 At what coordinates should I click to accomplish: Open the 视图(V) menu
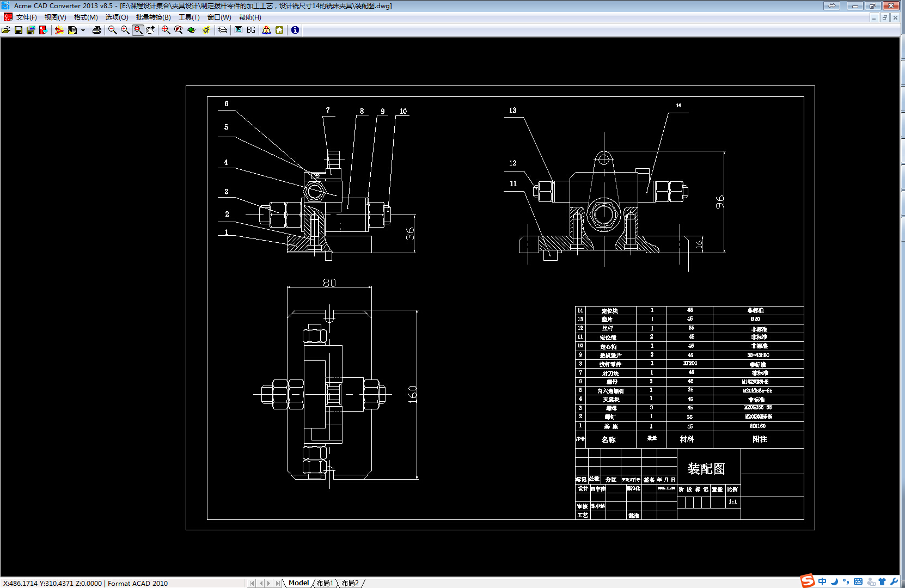point(56,17)
